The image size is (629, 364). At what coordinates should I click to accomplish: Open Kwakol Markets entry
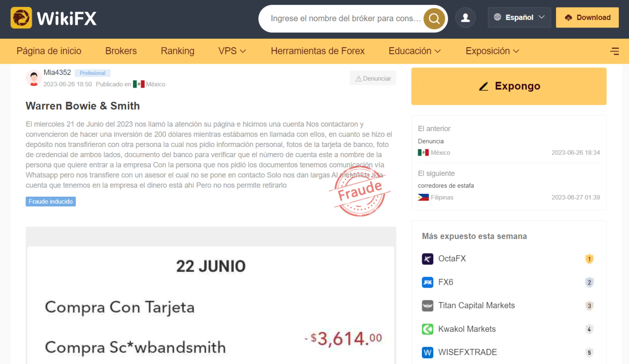pyautogui.click(x=467, y=329)
